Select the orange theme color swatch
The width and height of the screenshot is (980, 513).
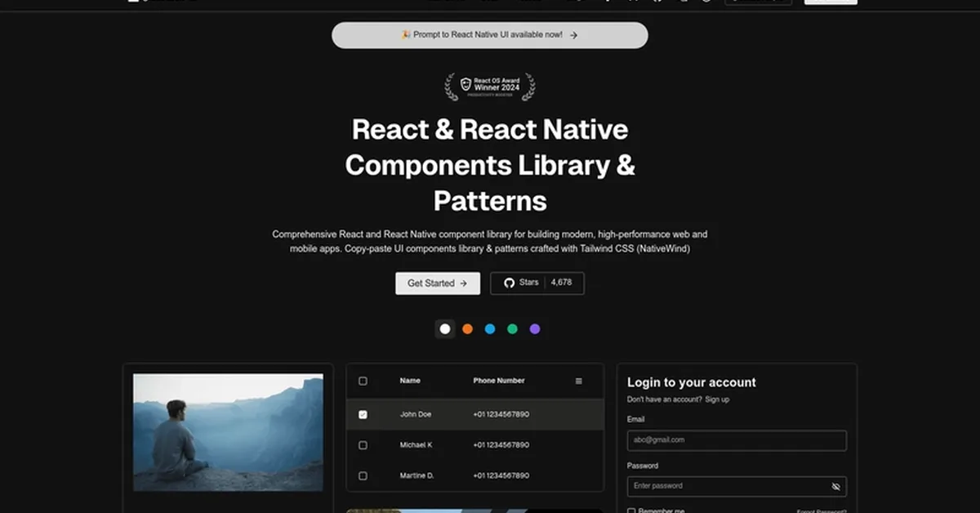(467, 328)
